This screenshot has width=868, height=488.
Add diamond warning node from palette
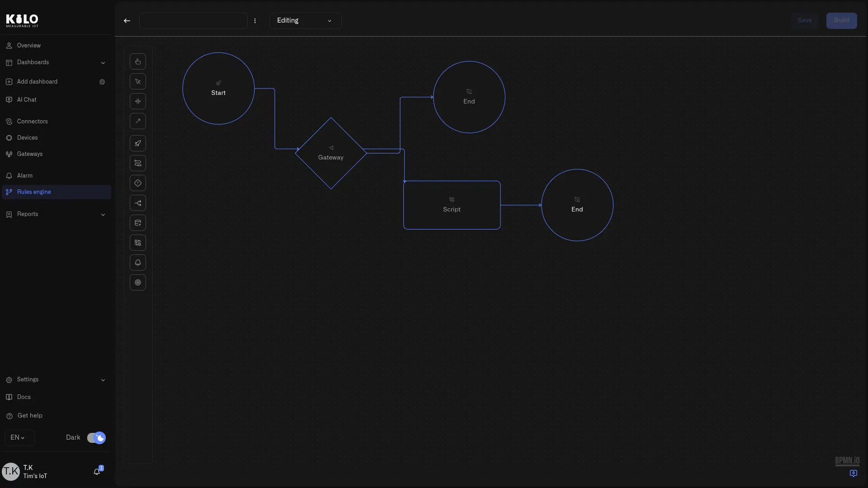pyautogui.click(x=138, y=183)
